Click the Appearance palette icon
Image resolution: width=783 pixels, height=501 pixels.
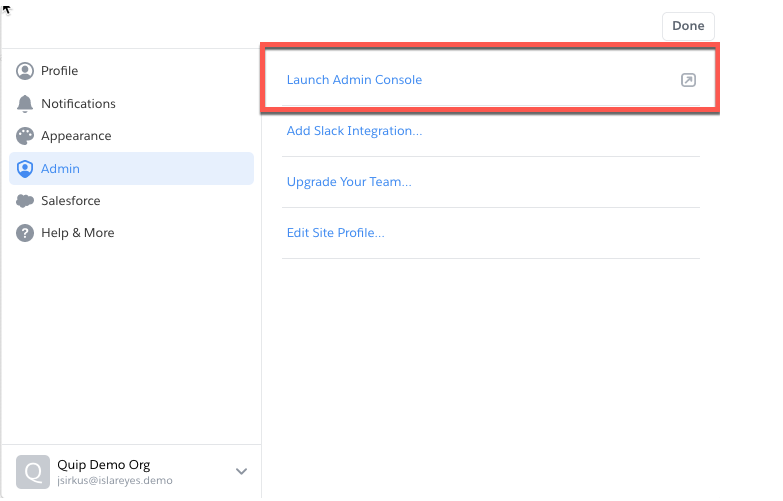click(25, 136)
